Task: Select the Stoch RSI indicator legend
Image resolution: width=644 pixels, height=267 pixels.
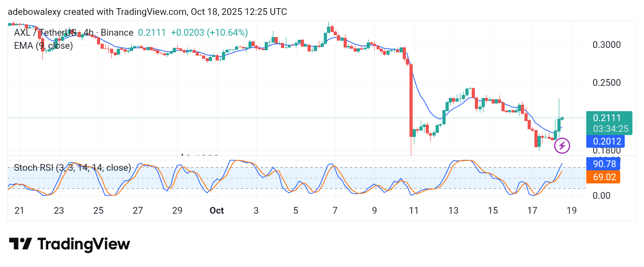Action: click(72, 168)
